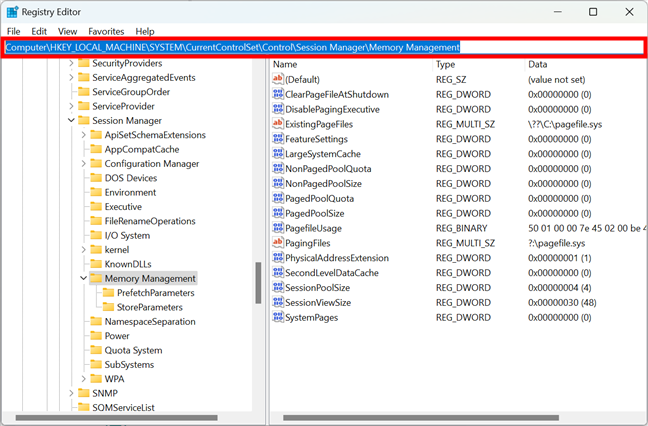Image resolution: width=648 pixels, height=426 pixels.
Task: Click the tree pane horizontal scrollbar thumb
Action: (117, 418)
